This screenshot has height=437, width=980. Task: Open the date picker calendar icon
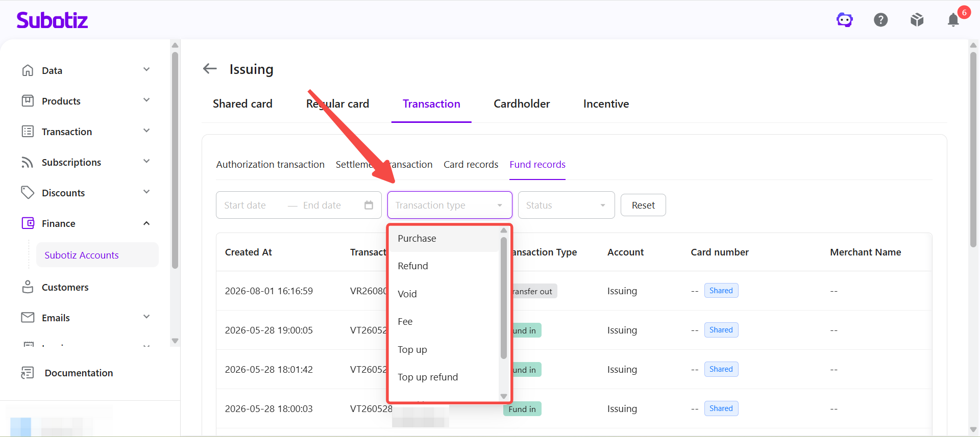(x=369, y=205)
